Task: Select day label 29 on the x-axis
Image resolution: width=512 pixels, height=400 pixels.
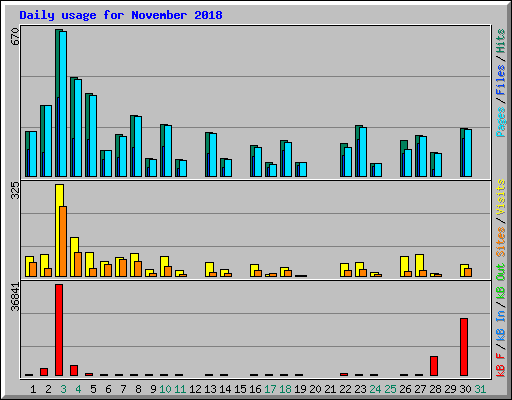Action: pyautogui.click(x=450, y=389)
